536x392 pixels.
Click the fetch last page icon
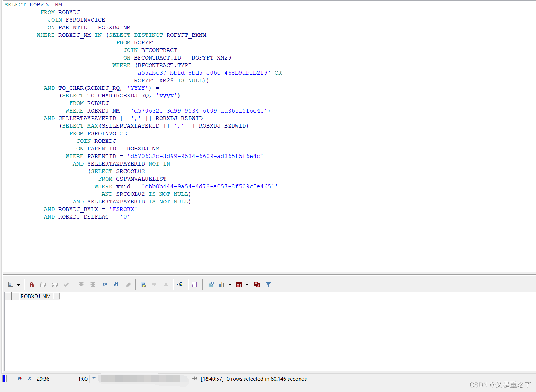tap(93, 285)
